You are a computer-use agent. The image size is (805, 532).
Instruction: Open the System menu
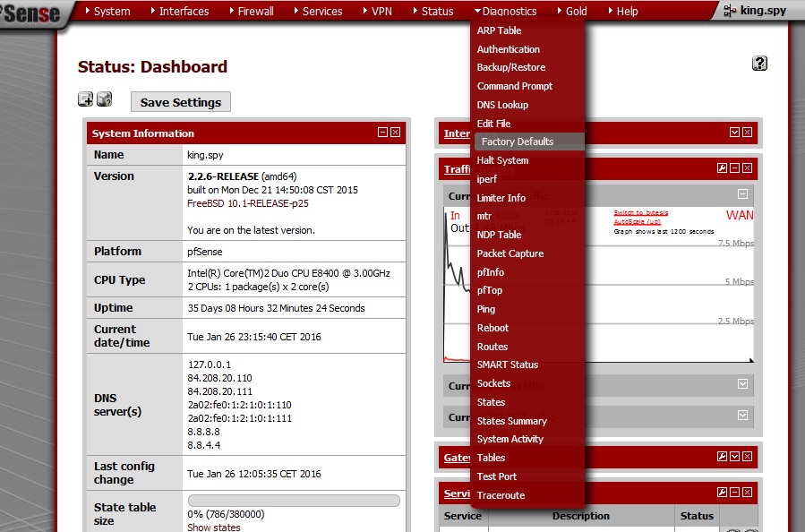coord(107,11)
